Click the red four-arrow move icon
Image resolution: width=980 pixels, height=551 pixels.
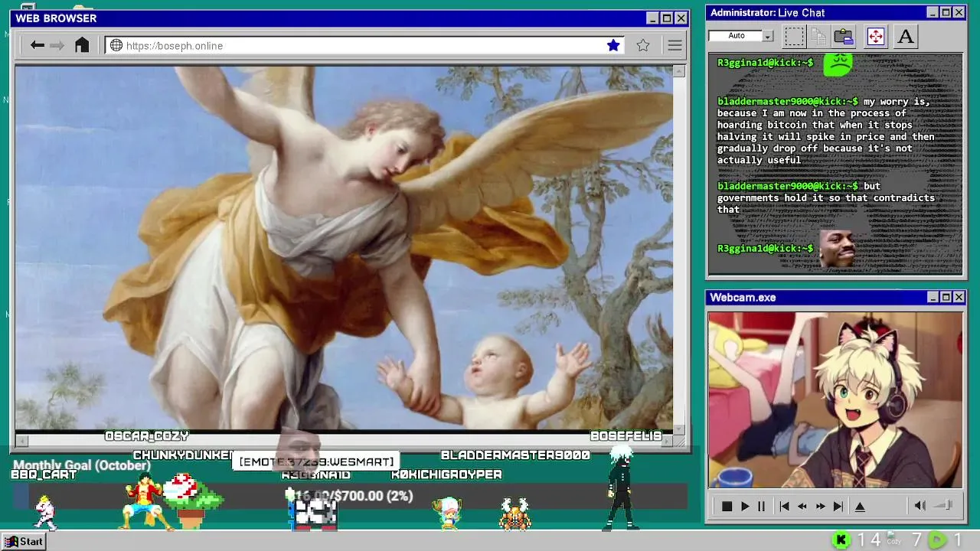click(875, 36)
